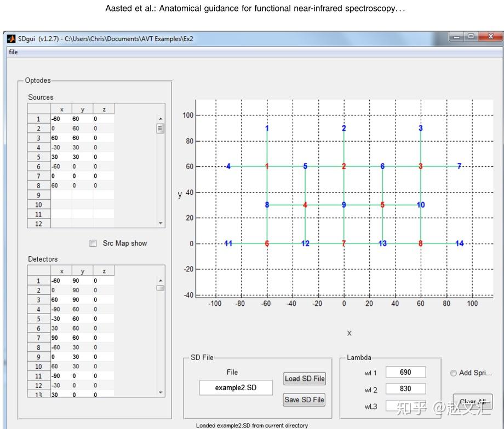Viewport: 504px width, 429px height.
Task: Select detector optode 11 on the plot
Action: (x=228, y=244)
